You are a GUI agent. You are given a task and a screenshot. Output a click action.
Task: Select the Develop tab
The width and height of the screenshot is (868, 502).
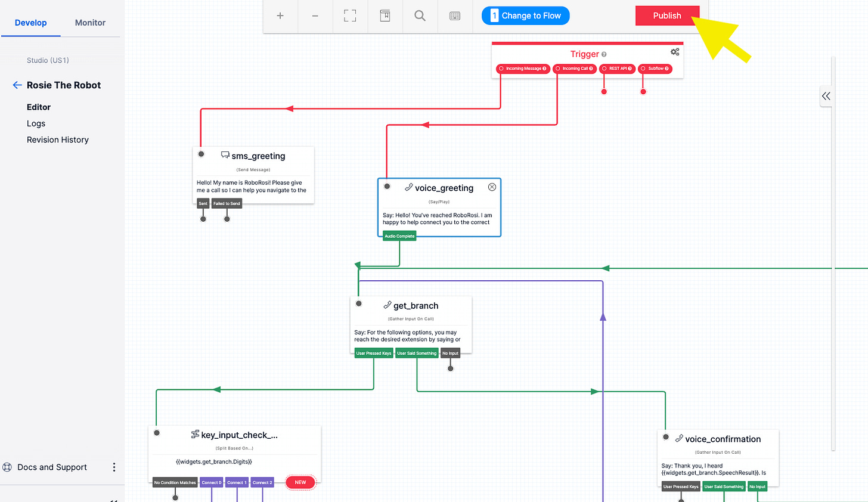point(30,22)
